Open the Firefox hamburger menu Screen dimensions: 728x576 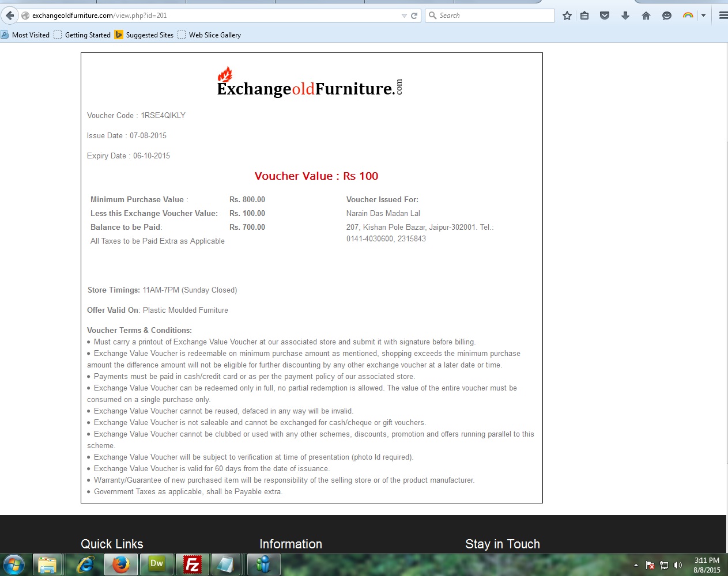[x=723, y=16]
